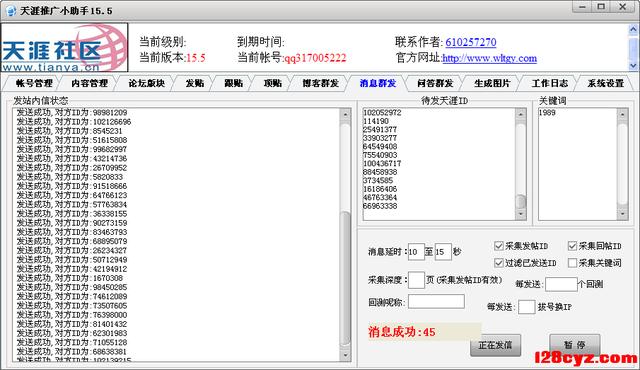Click the 每发送 个回测 count field
This screenshot has height=370, width=640.
click(x=561, y=284)
